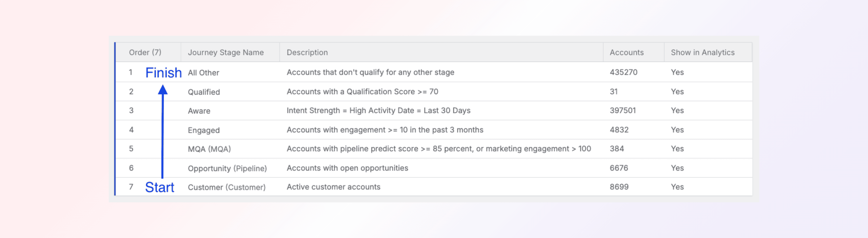This screenshot has height=238, width=868.
Task: Click the Customer (Customer) stage name
Action: click(226, 187)
